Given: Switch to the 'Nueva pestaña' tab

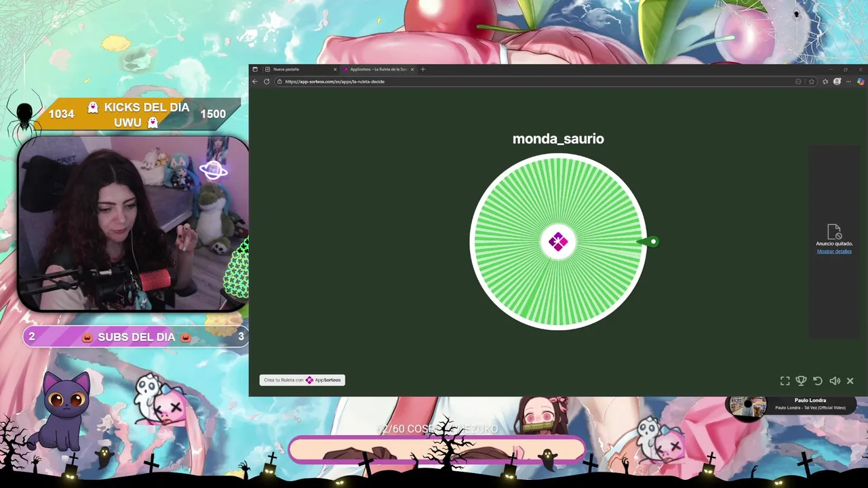Looking at the screenshot, I should (x=300, y=69).
